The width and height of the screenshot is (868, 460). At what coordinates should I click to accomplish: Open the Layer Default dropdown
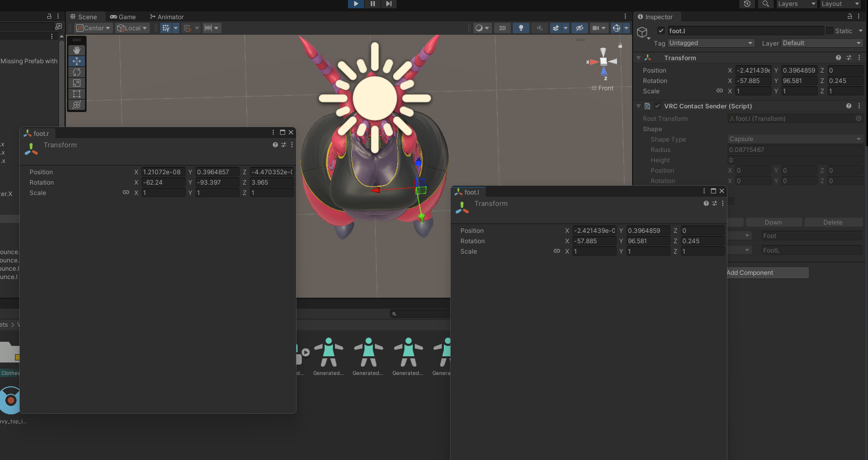click(822, 43)
